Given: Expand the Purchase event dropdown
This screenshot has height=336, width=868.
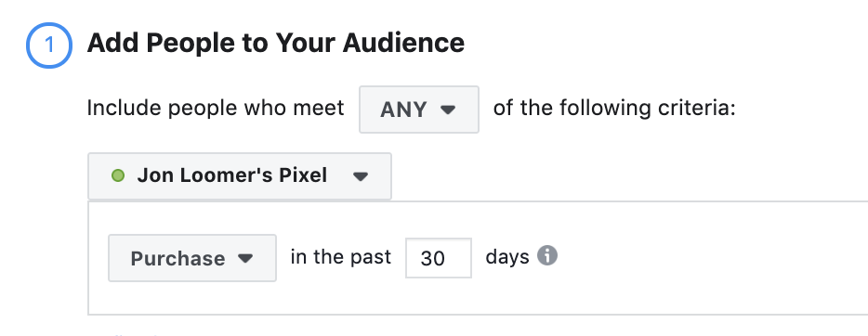Looking at the screenshot, I should 192,258.
